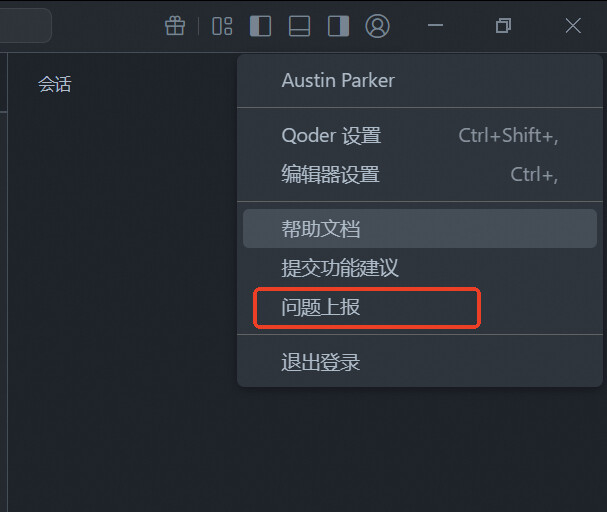Toggle the bottom panel visibility
The width and height of the screenshot is (607, 512).
click(x=299, y=26)
